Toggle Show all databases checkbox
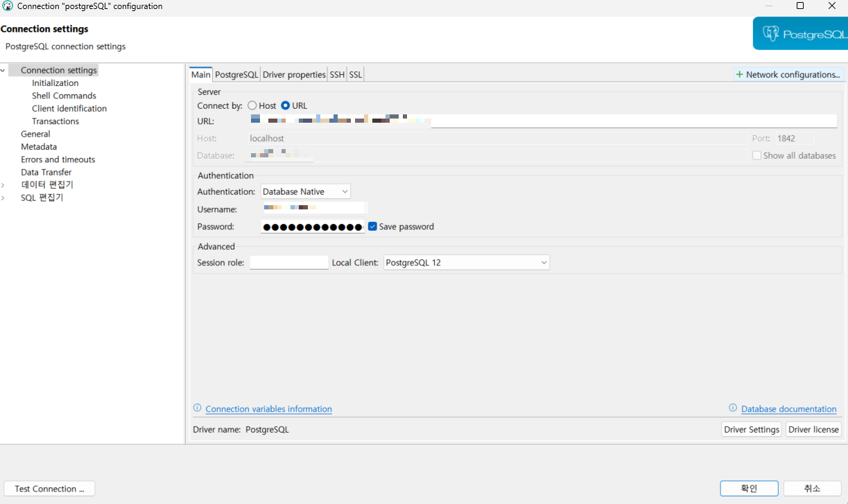Image resolution: width=848 pixels, height=504 pixels. click(x=756, y=155)
